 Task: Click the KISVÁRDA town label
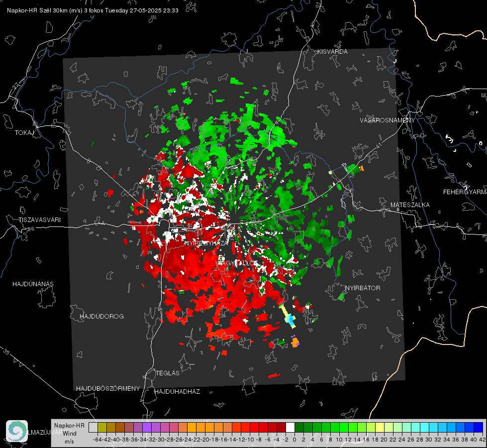(x=332, y=52)
